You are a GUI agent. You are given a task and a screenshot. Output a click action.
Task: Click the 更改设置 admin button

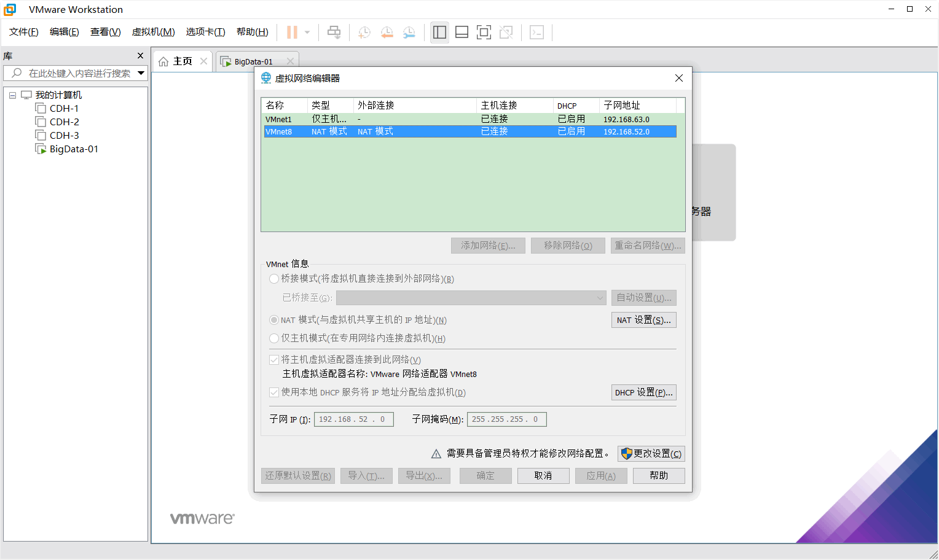click(651, 453)
